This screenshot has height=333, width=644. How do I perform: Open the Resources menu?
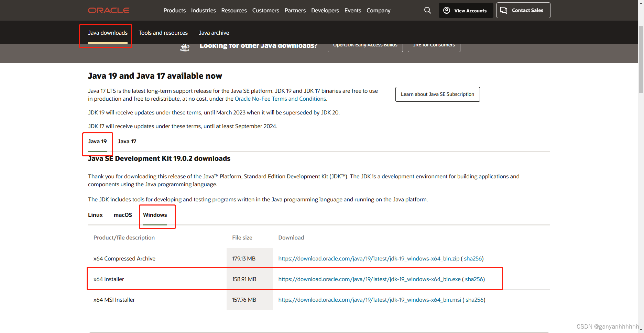(x=234, y=10)
